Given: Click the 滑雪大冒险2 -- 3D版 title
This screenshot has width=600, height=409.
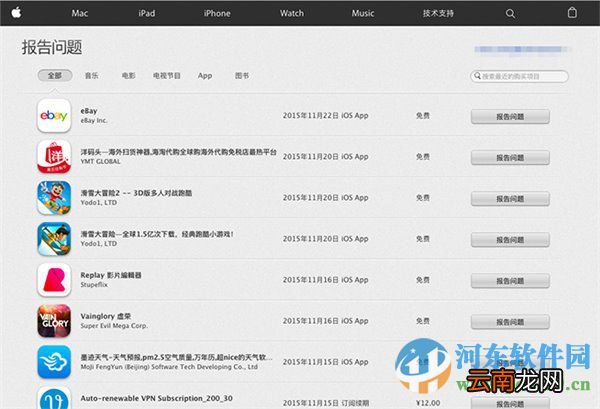Looking at the screenshot, I should click(136, 193).
